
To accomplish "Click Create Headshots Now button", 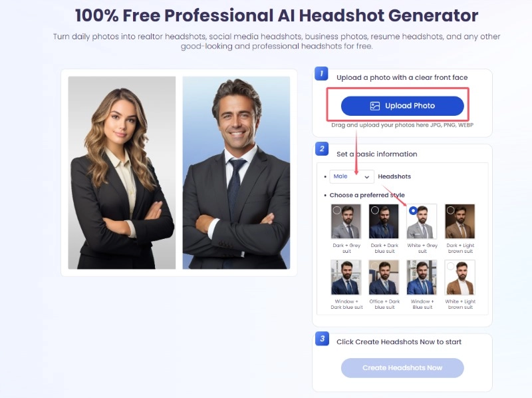I will 402,368.
